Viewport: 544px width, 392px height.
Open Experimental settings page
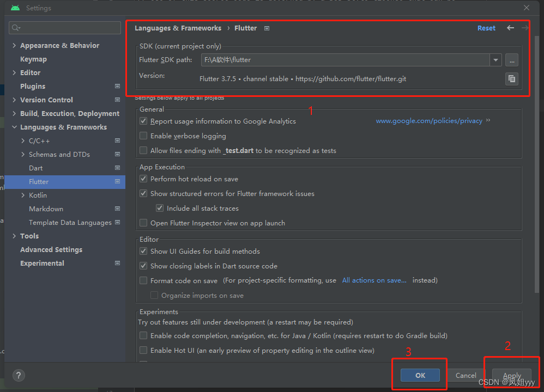pyautogui.click(x=42, y=263)
